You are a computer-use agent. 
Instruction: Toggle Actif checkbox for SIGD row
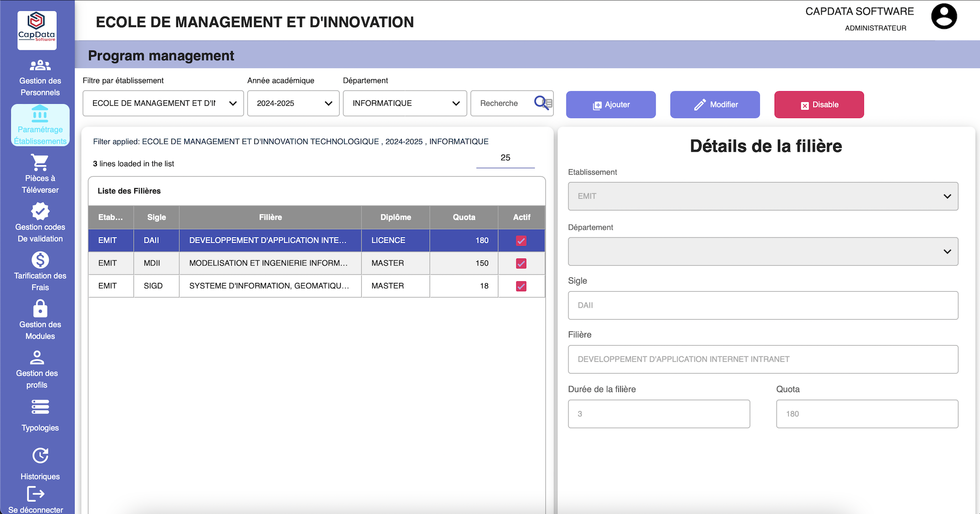(x=521, y=286)
